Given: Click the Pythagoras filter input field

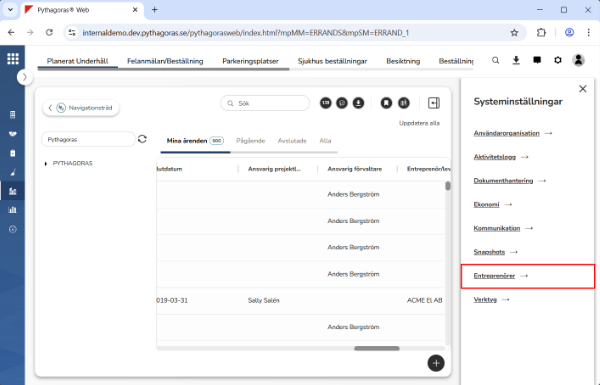Looking at the screenshot, I should point(88,139).
